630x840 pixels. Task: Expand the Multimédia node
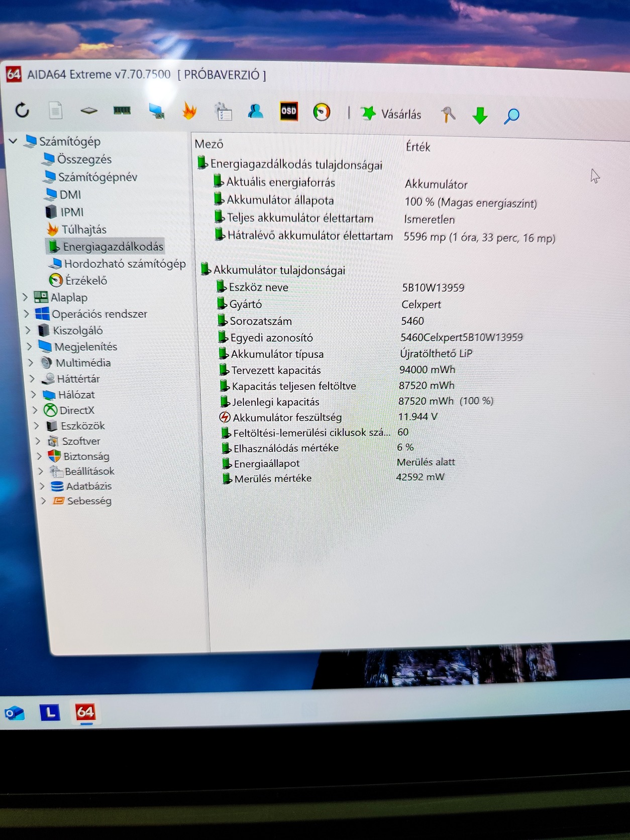[31, 363]
